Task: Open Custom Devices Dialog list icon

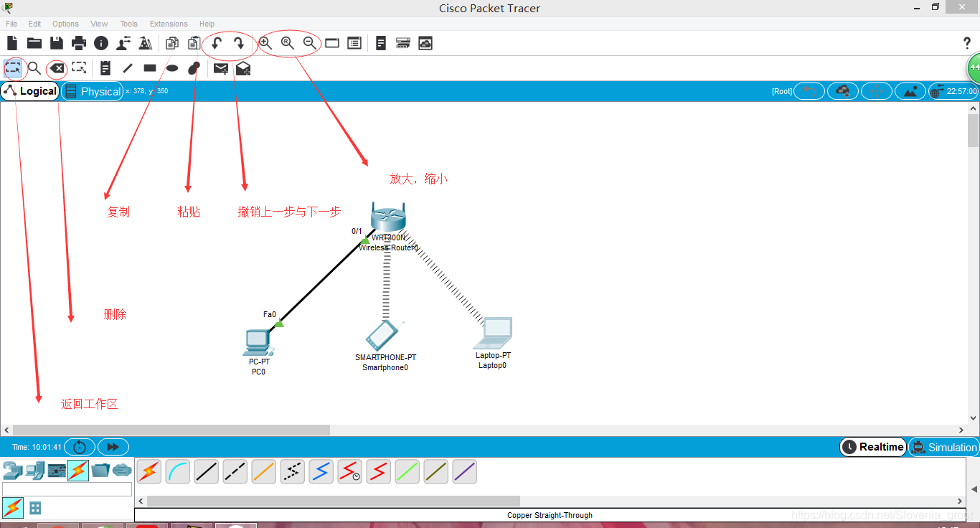Action: click(354, 43)
